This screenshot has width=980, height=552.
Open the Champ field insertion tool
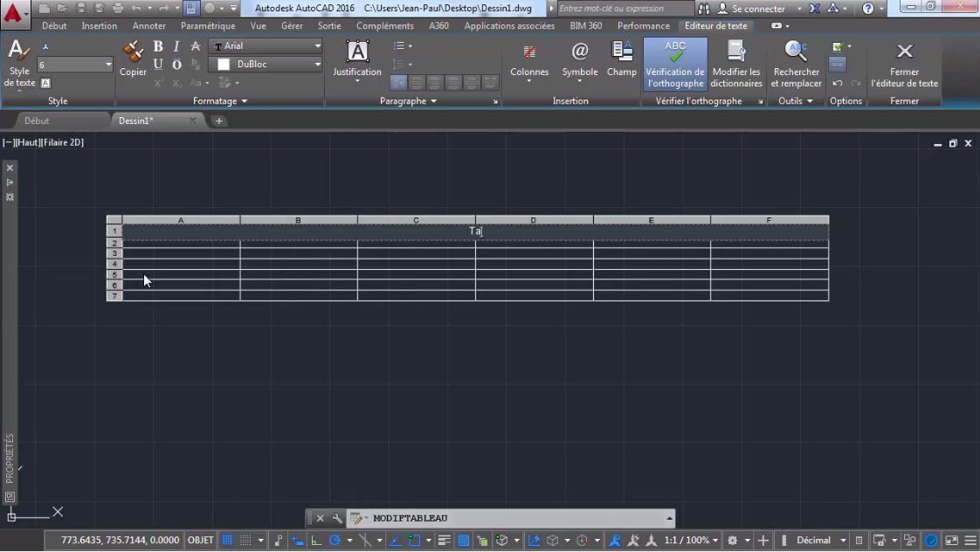click(621, 52)
